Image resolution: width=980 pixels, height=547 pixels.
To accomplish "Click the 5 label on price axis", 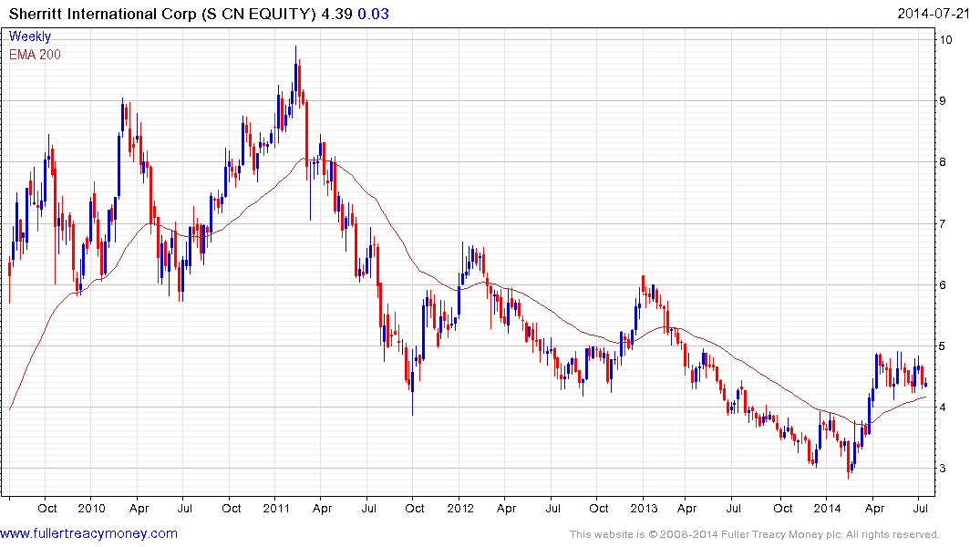I will (x=943, y=346).
